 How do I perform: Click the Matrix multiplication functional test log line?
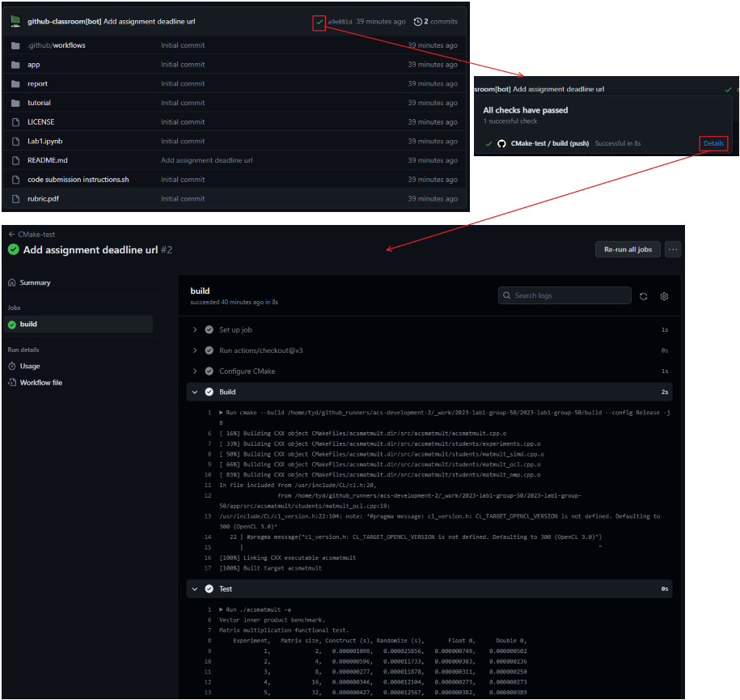coord(284,630)
